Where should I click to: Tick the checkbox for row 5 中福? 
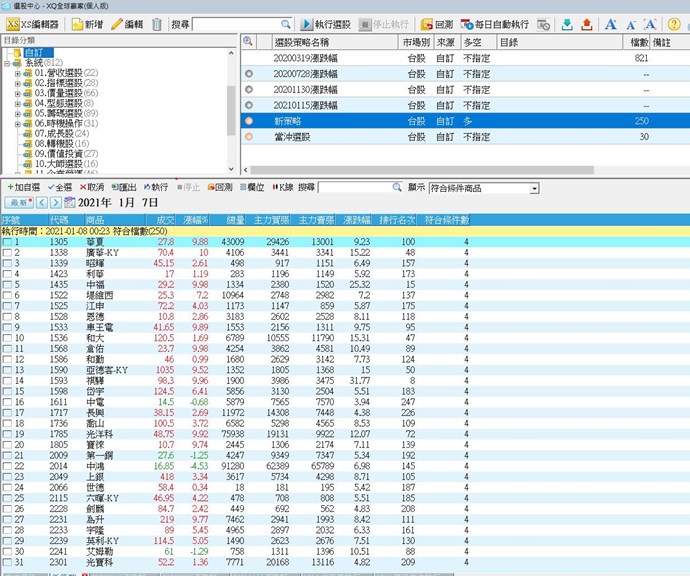point(8,284)
